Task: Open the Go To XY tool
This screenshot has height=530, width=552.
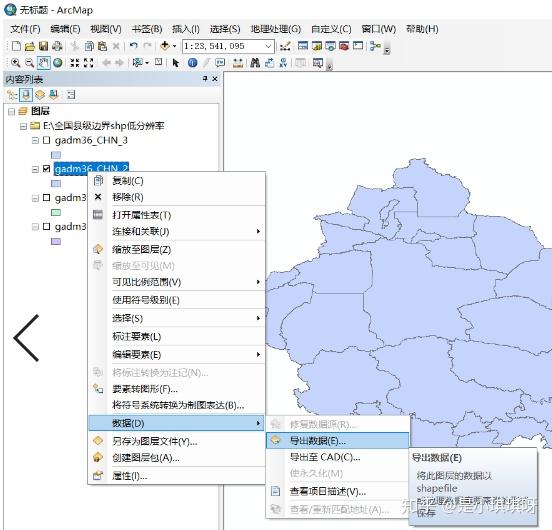Action: pos(283,63)
